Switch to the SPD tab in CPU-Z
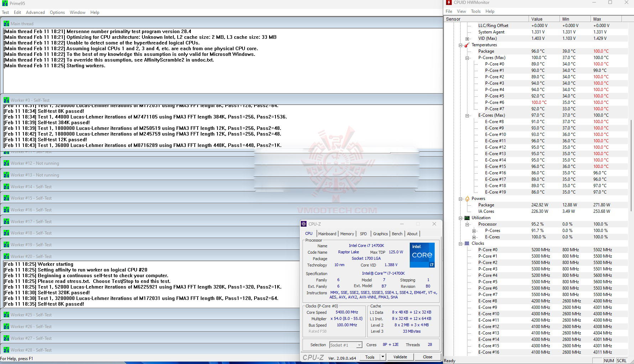 pyautogui.click(x=363, y=234)
